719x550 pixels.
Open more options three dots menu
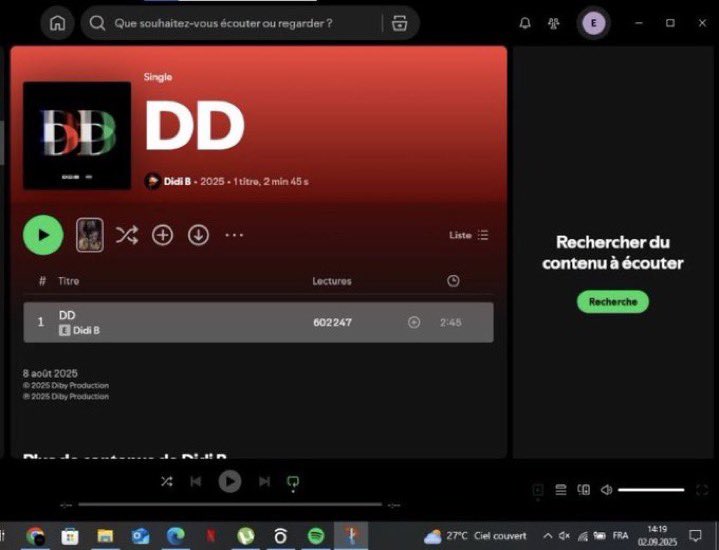[x=234, y=235]
